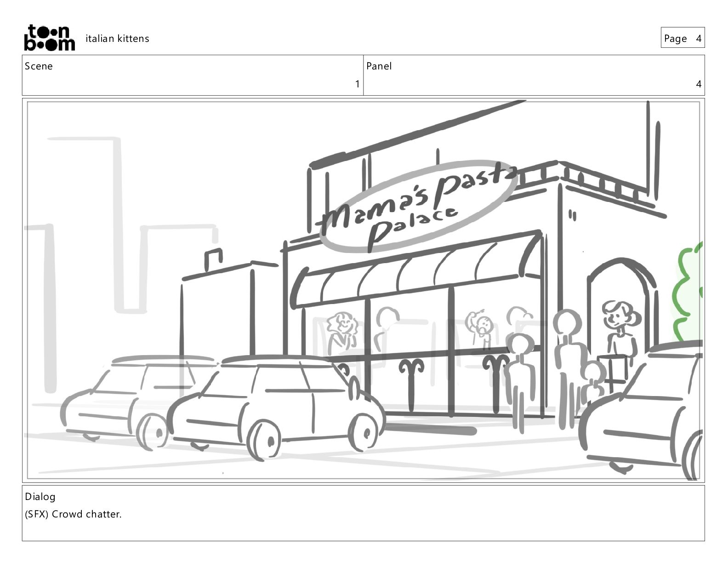Viewport: 728px width, 563px height.
Task: Click the Toon Boom logo
Action: tap(49, 38)
